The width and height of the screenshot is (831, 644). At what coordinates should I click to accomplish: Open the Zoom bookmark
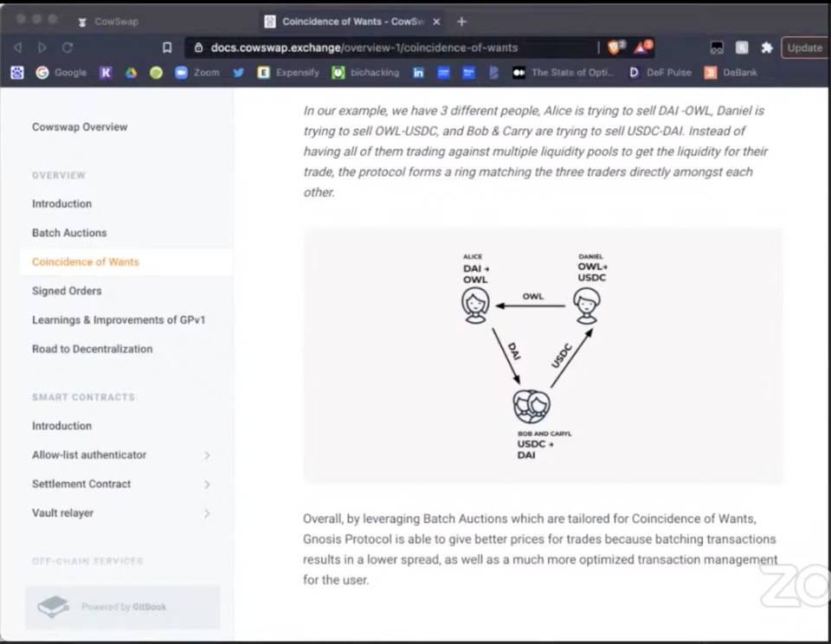coord(199,73)
